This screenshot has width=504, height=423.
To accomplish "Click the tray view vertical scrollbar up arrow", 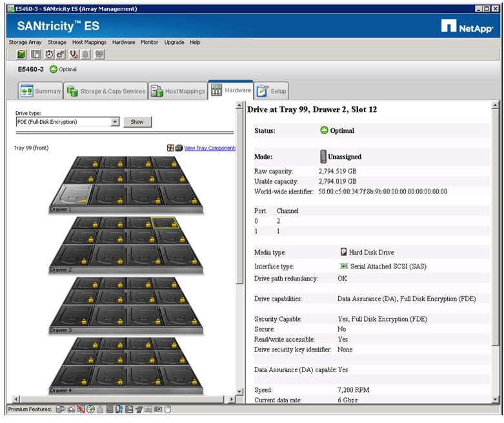I will (x=239, y=104).
